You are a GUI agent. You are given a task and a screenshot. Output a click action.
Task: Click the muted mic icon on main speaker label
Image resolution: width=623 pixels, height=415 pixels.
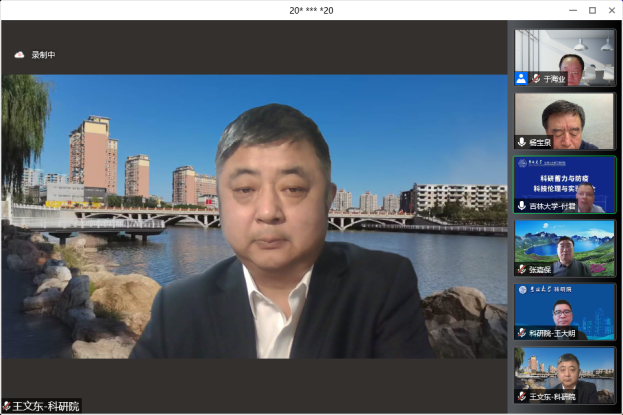[7, 406]
